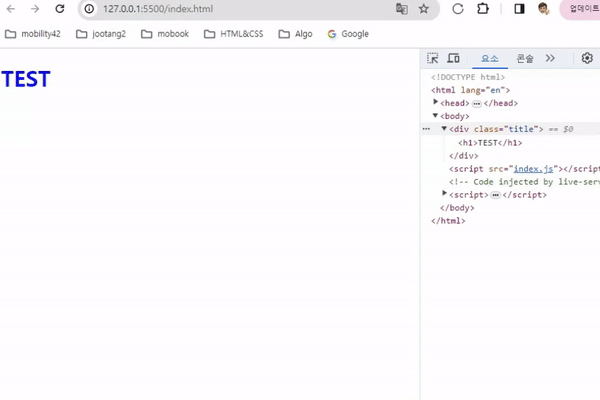Expand the ellipsis inside the head tag
This screenshot has height=400, width=600.
click(x=476, y=104)
